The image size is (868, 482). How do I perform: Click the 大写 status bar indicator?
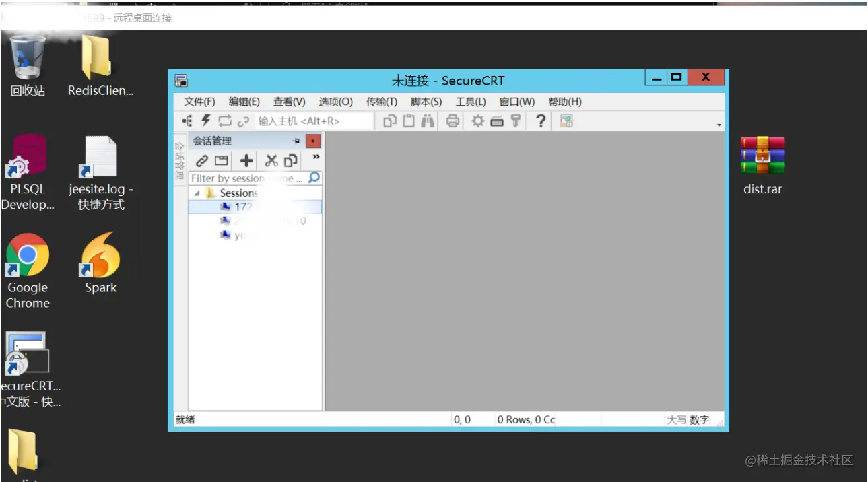677,419
